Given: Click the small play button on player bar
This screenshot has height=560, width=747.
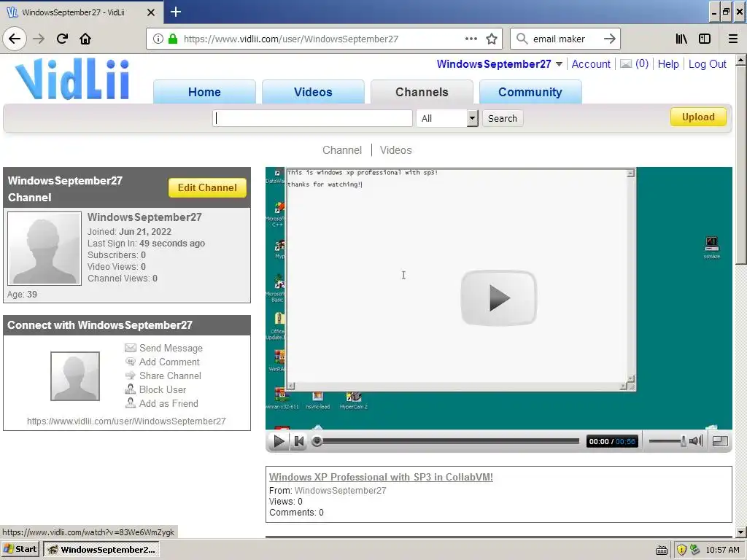Looking at the screenshot, I should click(x=279, y=441).
